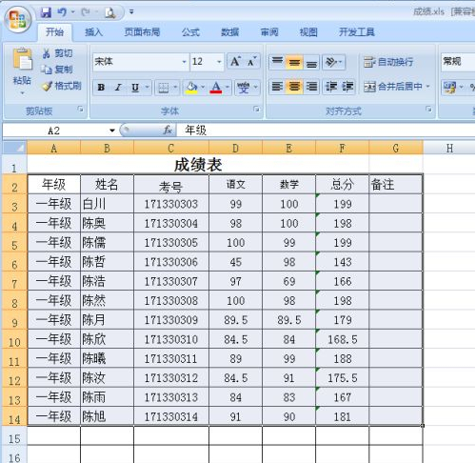476x463 pixels.
Task: Toggle top vertical alignment
Action: coord(277,62)
